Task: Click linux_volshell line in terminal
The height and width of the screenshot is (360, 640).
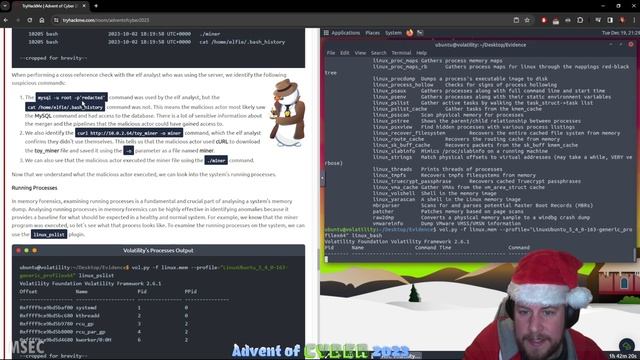Action: click(x=434, y=193)
